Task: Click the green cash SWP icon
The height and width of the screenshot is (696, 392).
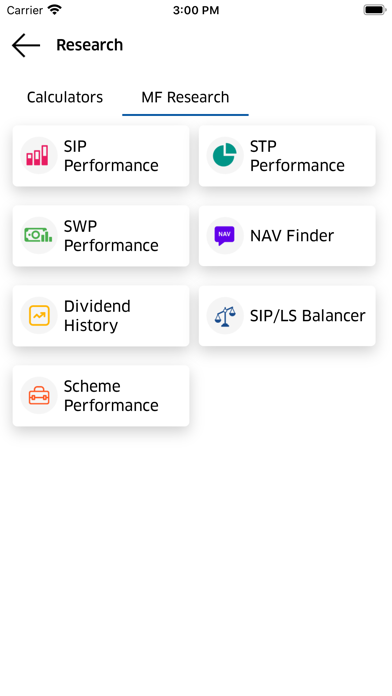Action: pos(38,235)
